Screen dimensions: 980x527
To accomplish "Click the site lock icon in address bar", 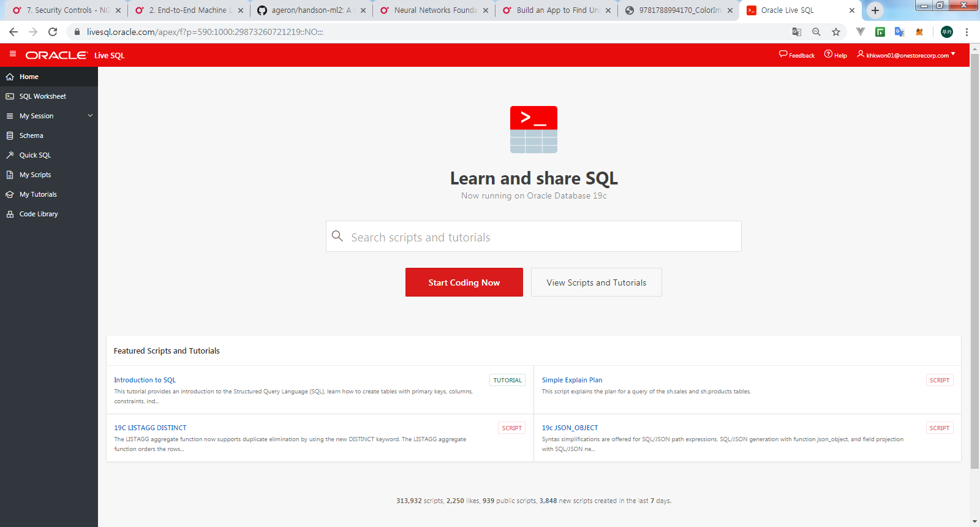I will [x=77, y=32].
